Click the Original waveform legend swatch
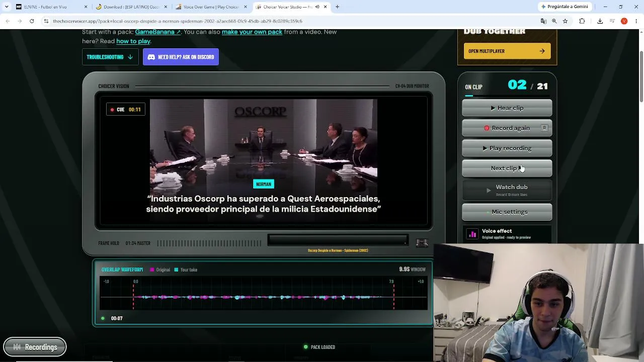Image resolution: width=644 pixels, height=362 pixels. click(x=152, y=270)
